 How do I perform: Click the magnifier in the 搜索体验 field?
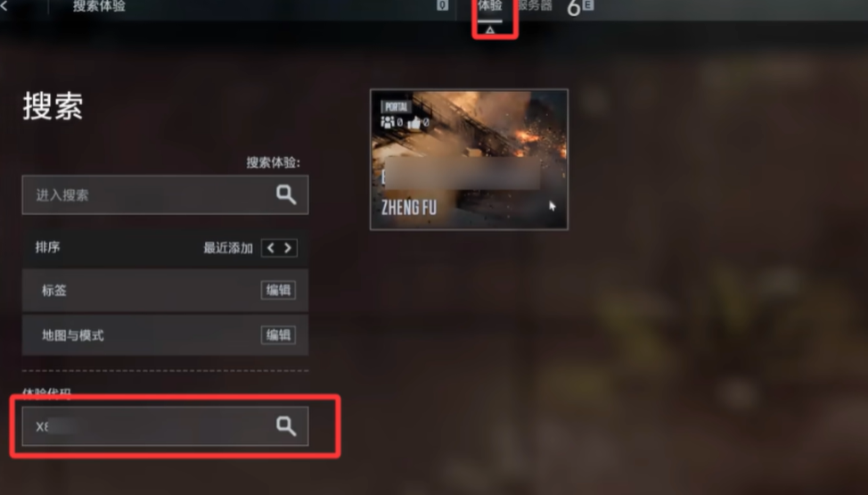coord(286,194)
